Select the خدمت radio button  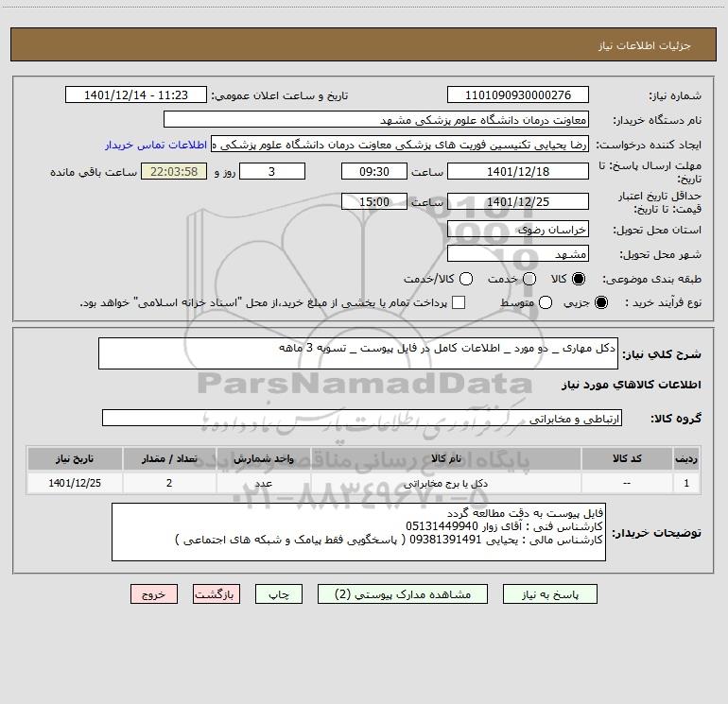pos(529,279)
